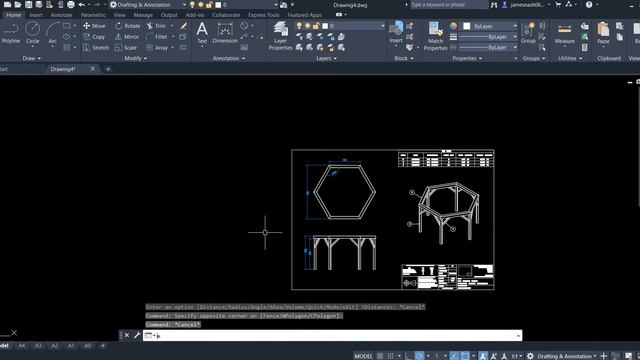Viewport: 640px width, 360px height.
Task: Toggle the layer on/off lightbulb in Layers panel
Action: pos(299,26)
